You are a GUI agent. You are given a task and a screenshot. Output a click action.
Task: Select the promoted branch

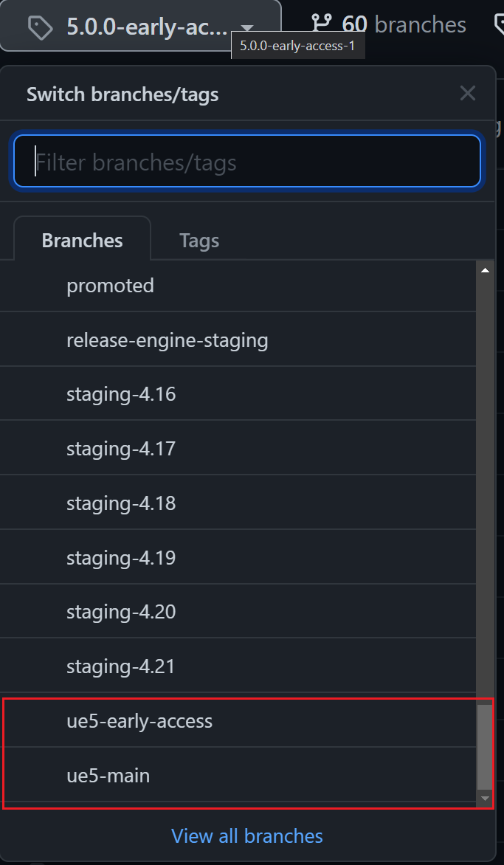click(111, 286)
